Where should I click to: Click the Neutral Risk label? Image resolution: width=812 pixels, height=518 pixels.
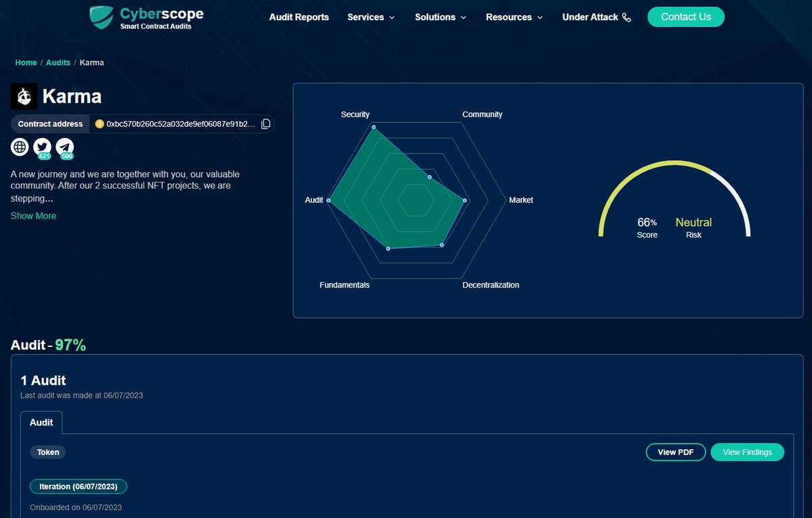tap(694, 227)
